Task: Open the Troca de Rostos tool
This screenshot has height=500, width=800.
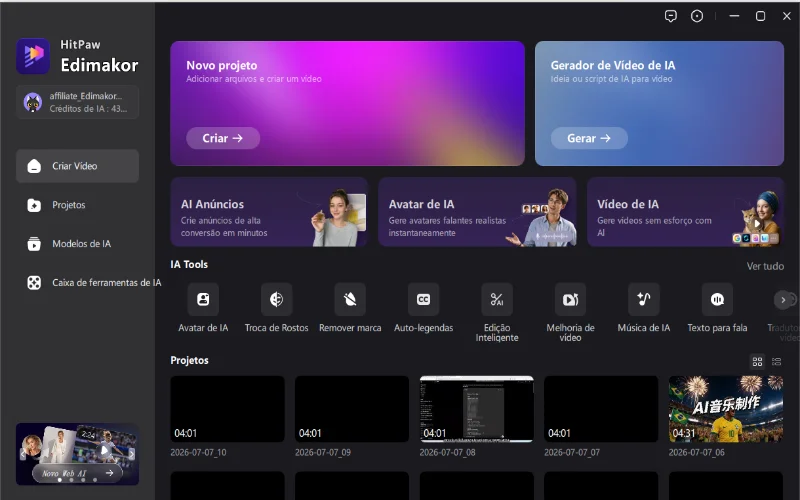Action: click(x=277, y=299)
